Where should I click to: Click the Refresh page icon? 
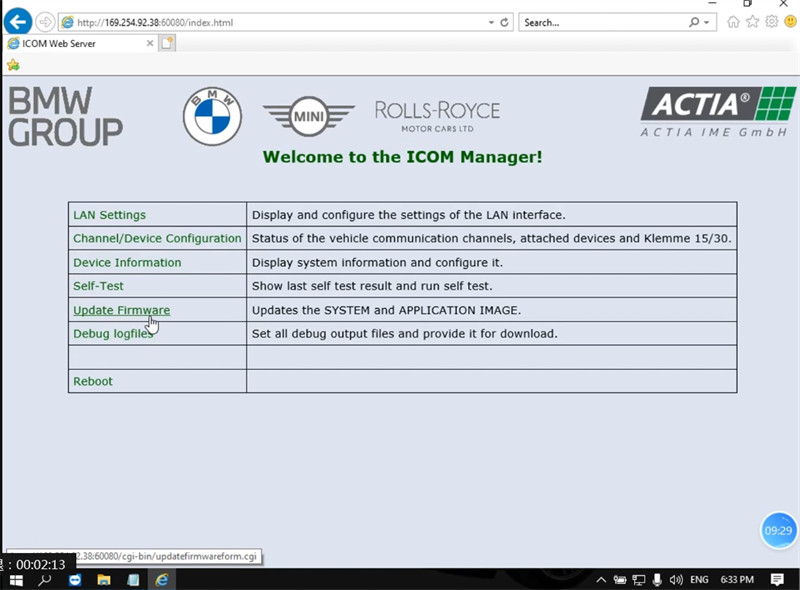(x=504, y=22)
